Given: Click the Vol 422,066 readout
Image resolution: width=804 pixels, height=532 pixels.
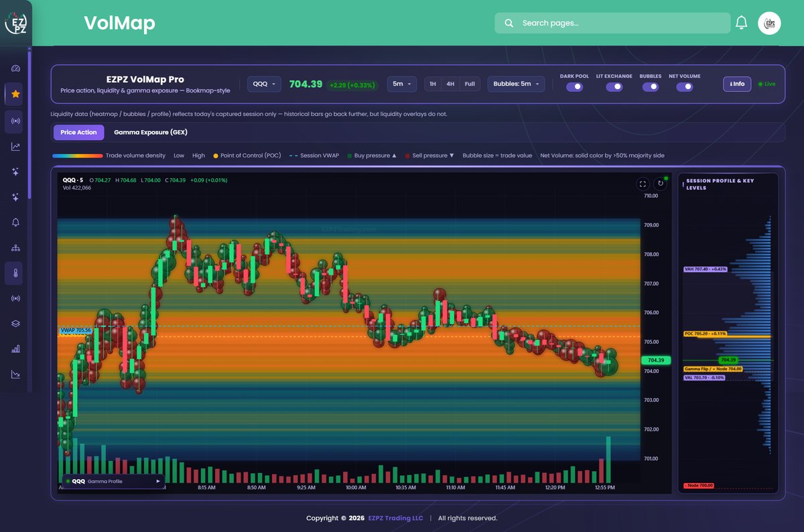Looking at the screenshot, I should (77, 188).
